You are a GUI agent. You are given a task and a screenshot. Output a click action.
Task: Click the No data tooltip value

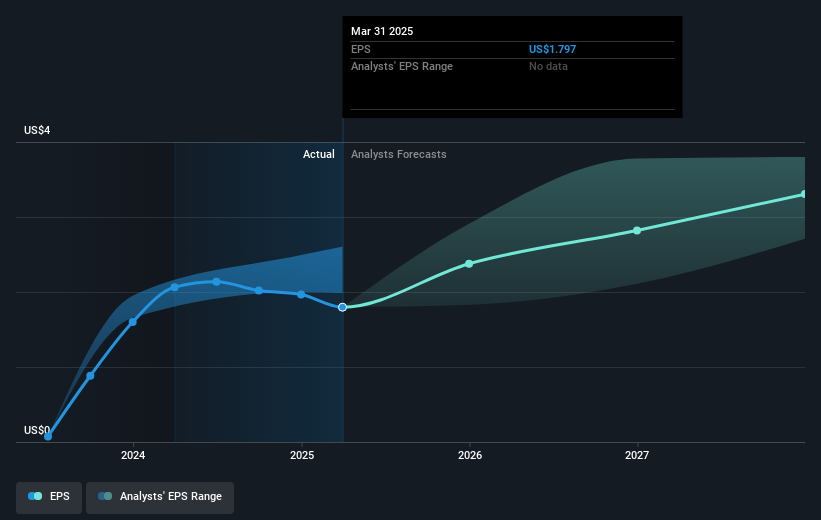[x=548, y=67]
